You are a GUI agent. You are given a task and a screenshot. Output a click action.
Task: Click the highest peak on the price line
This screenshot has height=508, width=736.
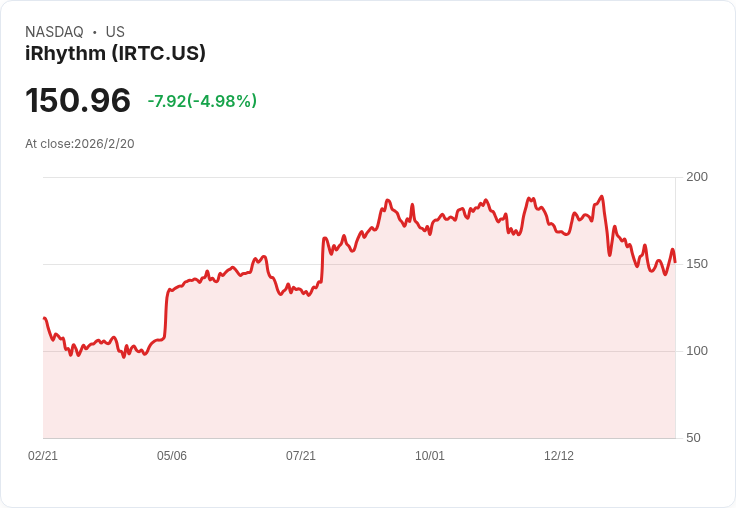[x=602, y=196]
